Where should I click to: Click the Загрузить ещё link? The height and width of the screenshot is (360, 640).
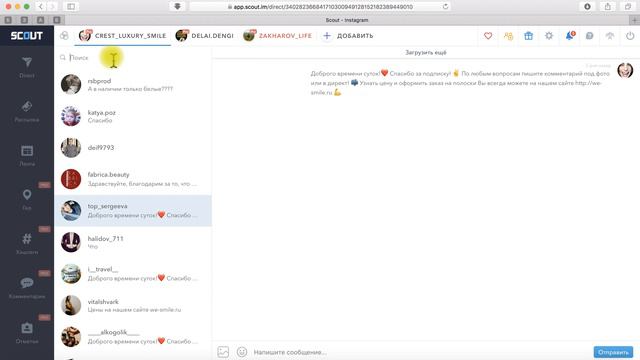pyautogui.click(x=426, y=52)
